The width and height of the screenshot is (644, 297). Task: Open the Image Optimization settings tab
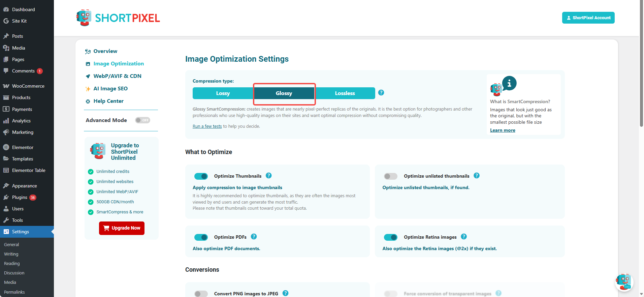pos(119,64)
